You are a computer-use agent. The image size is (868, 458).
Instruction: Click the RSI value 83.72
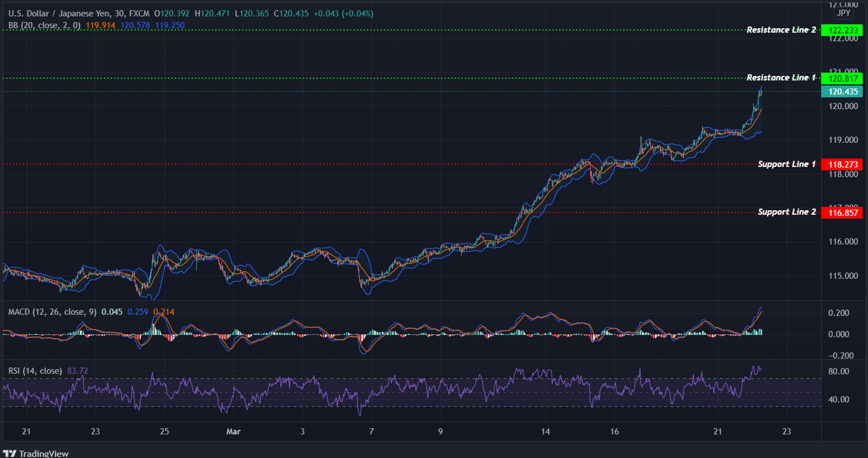(x=78, y=370)
